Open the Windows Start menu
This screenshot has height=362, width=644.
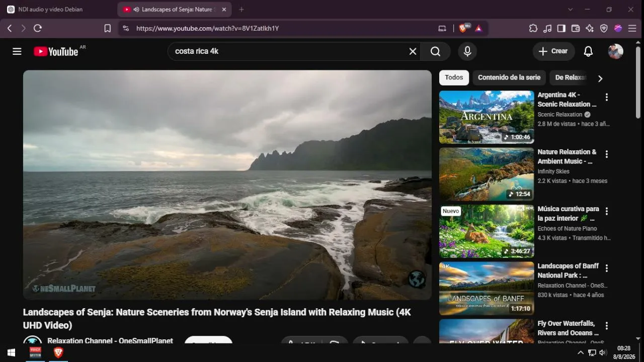11,352
